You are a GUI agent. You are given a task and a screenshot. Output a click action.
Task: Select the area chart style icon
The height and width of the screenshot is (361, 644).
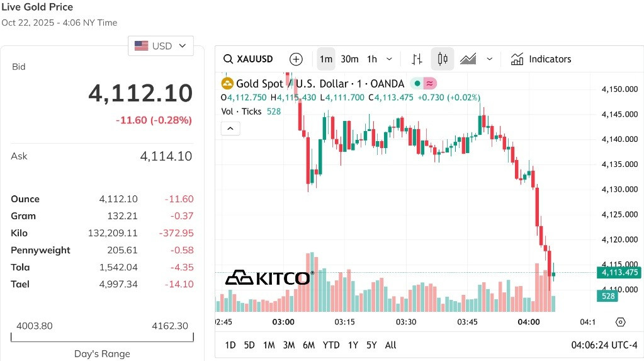point(468,59)
